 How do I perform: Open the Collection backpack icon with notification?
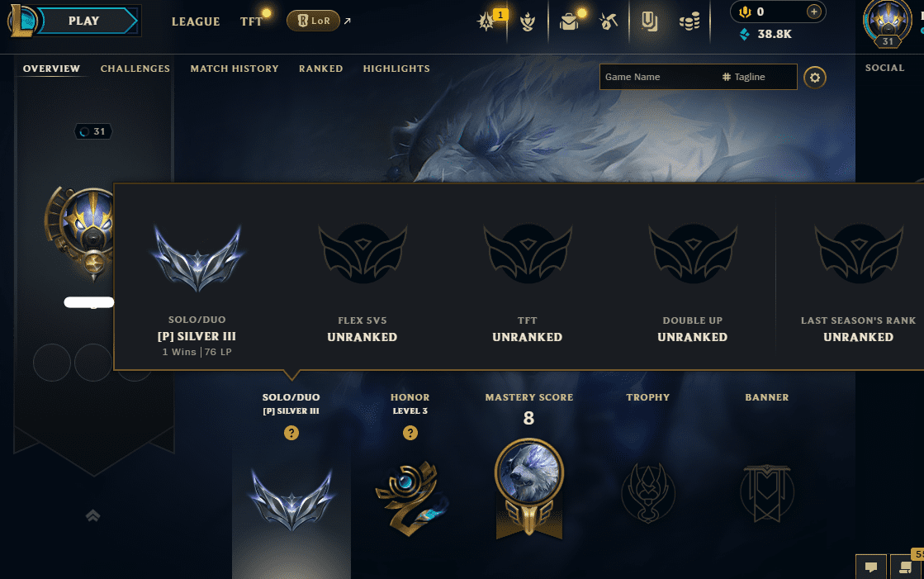(569, 21)
